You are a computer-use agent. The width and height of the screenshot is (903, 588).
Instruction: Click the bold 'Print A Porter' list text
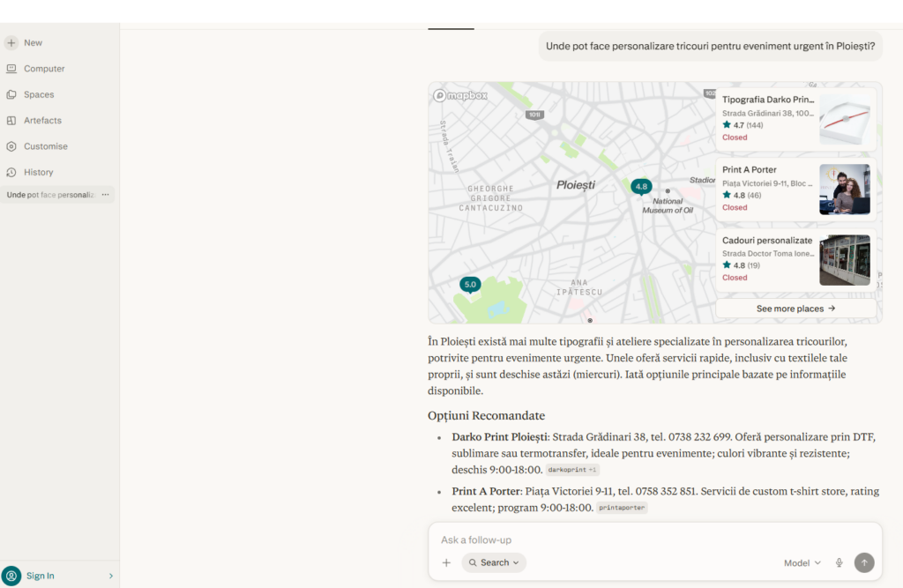486,491
